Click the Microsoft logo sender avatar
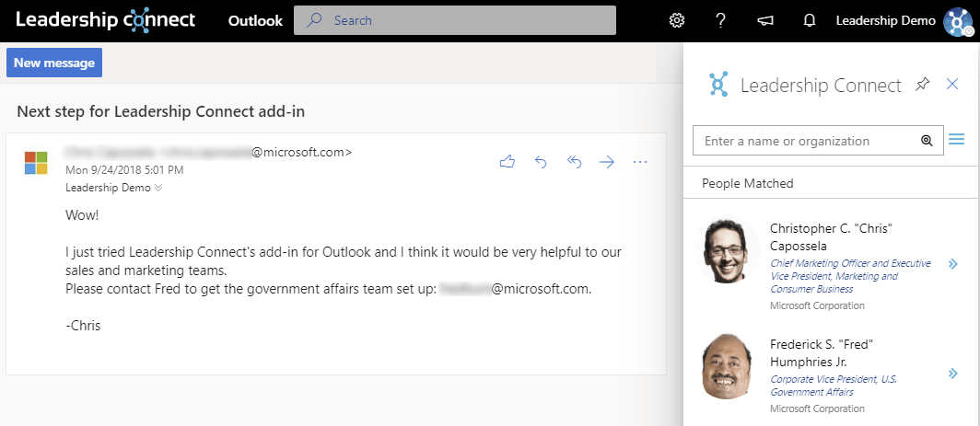 point(36,163)
